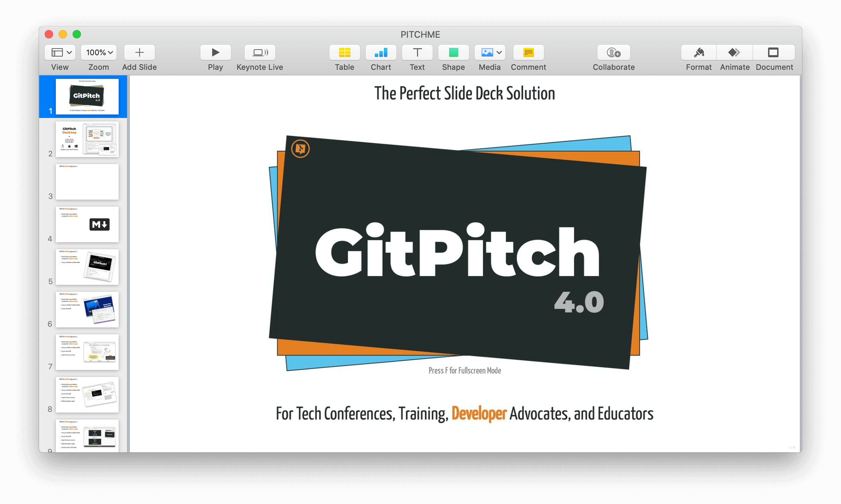841x504 pixels.
Task: Insert a Table from toolbar
Action: click(x=344, y=52)
